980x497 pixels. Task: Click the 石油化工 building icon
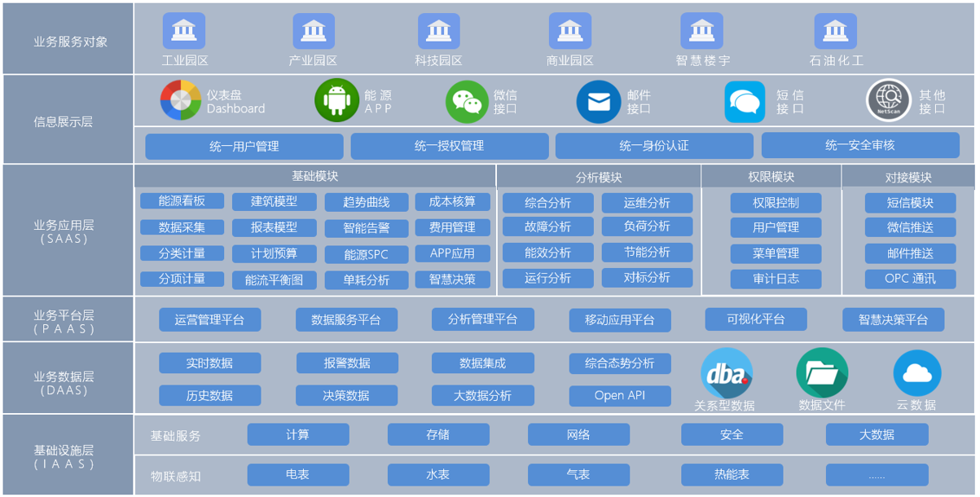coord(835,29)
